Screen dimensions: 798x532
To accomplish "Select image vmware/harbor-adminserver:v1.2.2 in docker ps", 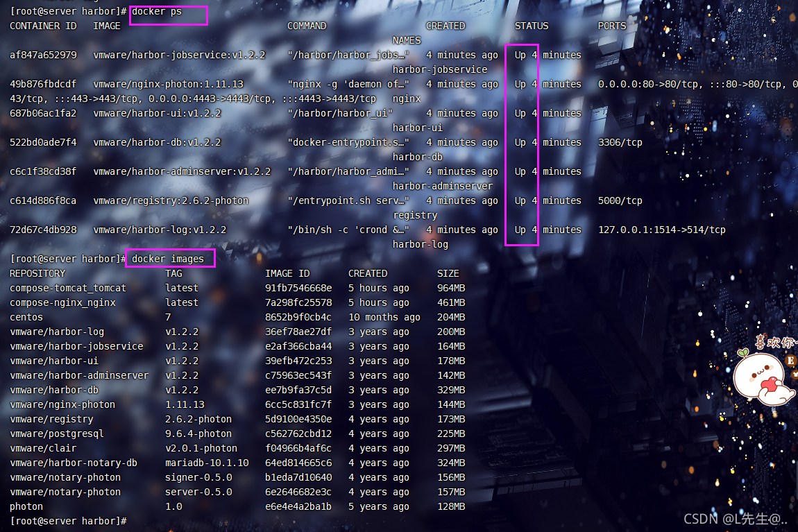I will pyautogui.click(x=182, y=171).
